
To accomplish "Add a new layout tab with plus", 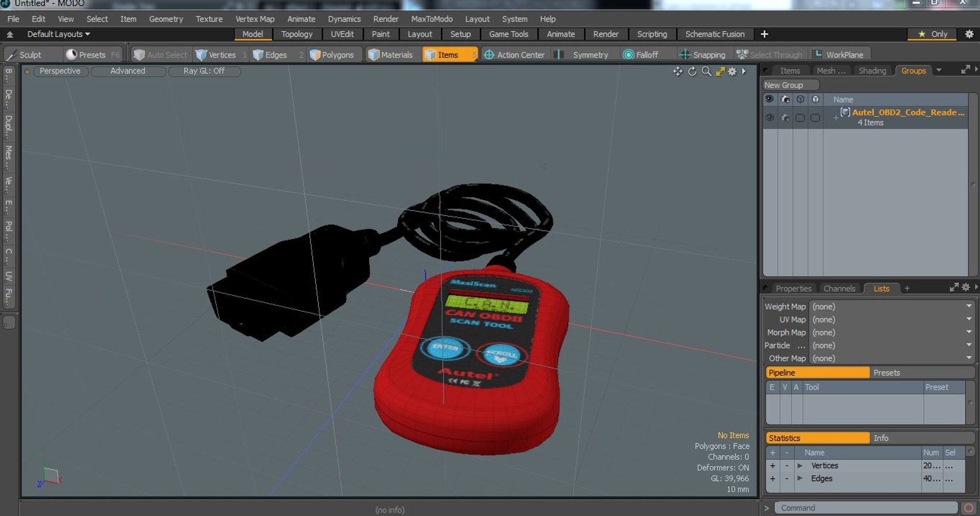I will point(764,34).
